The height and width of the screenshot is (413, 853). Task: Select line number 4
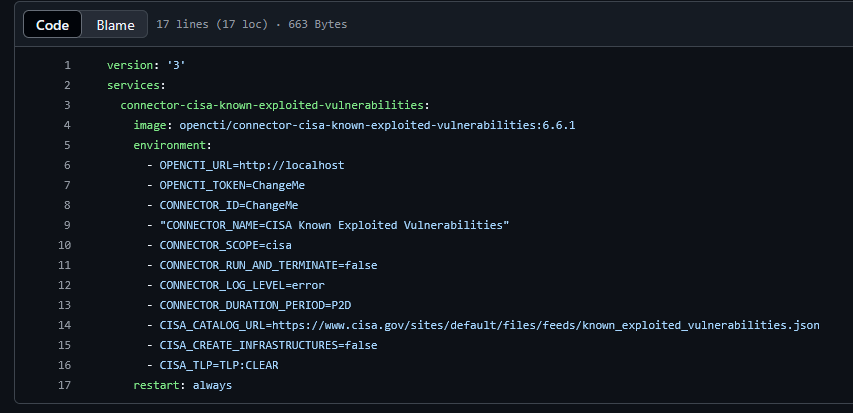click(67, 125)
